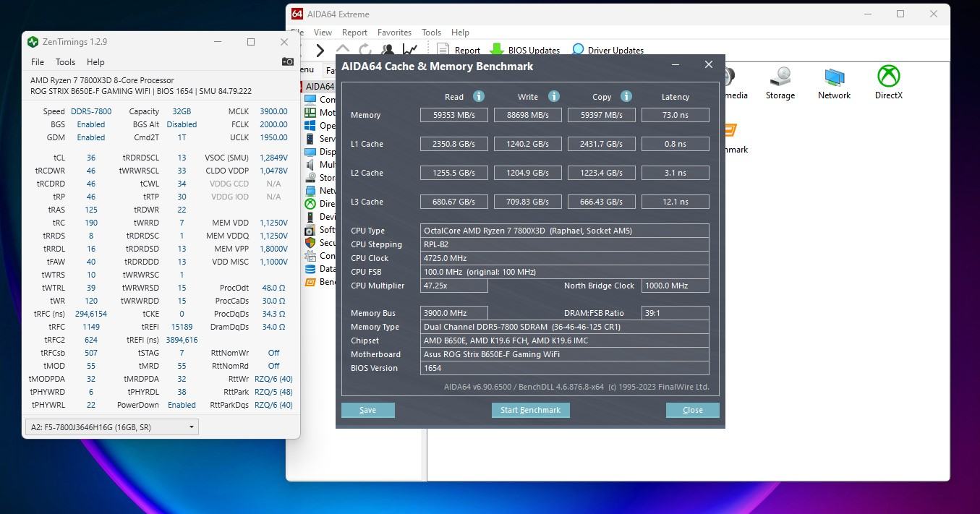This screenshot has height=514, width=980.
Task: Maximize the ZenTimings window
Action: [251, 42]
